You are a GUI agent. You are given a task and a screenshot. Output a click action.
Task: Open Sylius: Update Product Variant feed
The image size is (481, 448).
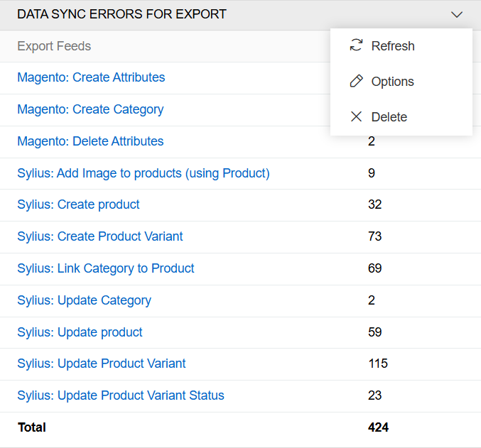coord(102,364)
